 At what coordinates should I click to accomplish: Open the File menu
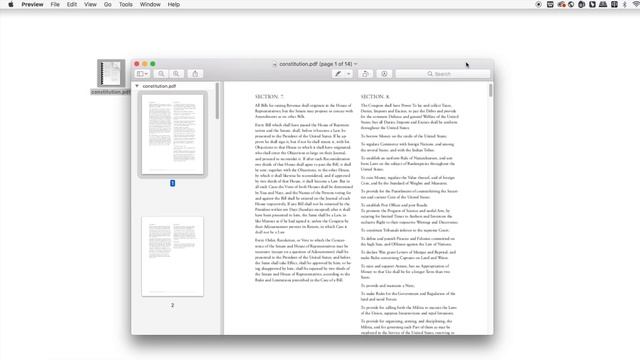click(55, 4)
